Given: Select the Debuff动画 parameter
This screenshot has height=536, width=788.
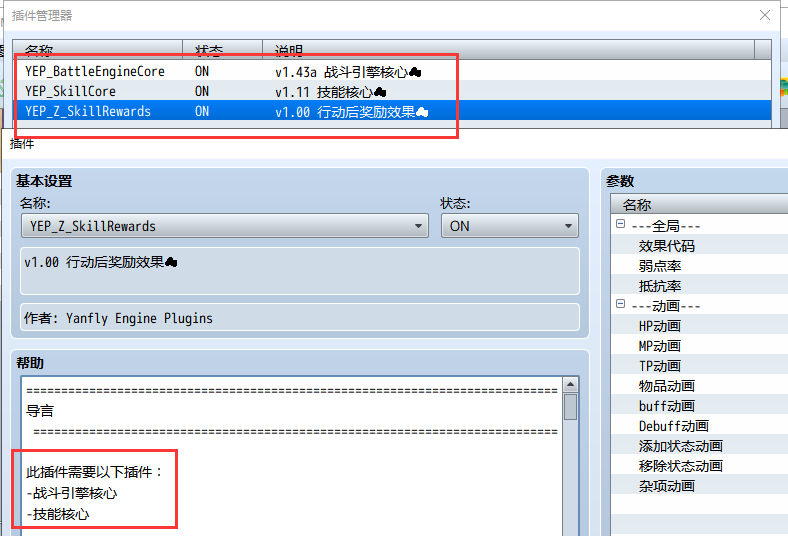Looking at the screenshot, I should [673, 426].
